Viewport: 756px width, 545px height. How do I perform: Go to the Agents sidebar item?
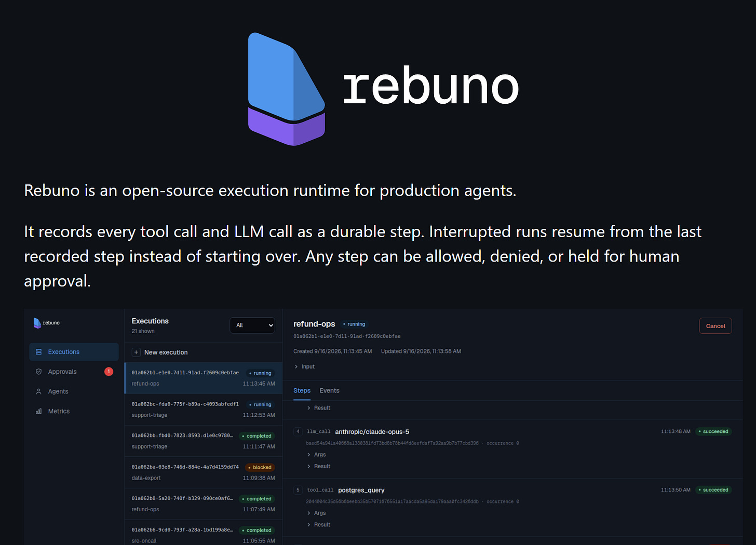click(x=74, y=391)
